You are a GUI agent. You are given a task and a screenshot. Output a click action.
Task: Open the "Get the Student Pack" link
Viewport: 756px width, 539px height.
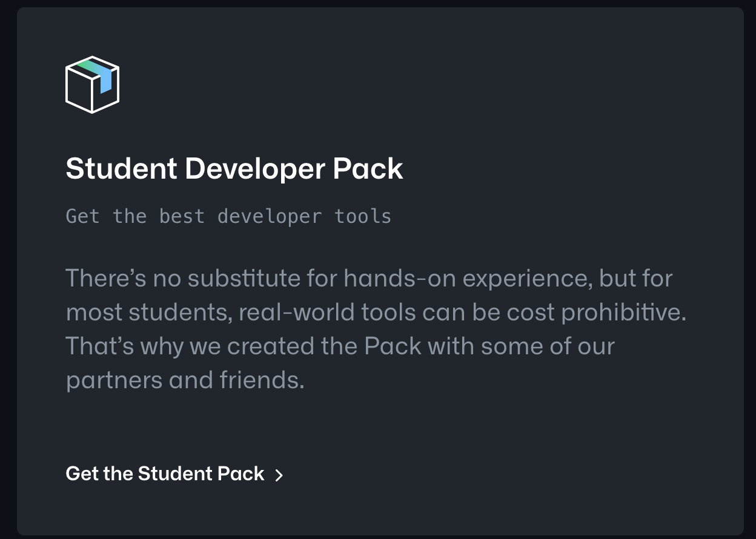(165, 474)
